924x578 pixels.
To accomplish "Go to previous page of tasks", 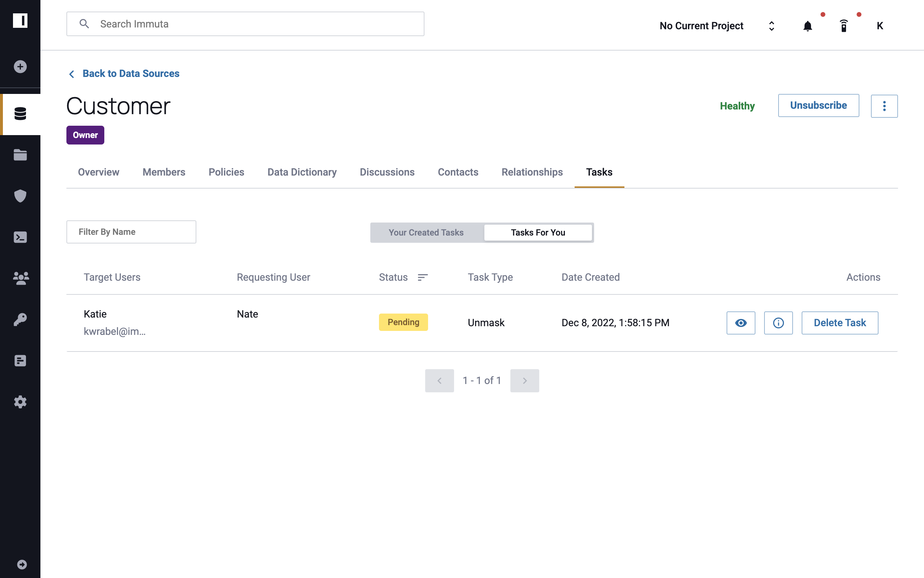I will click(x=439, y=381).
